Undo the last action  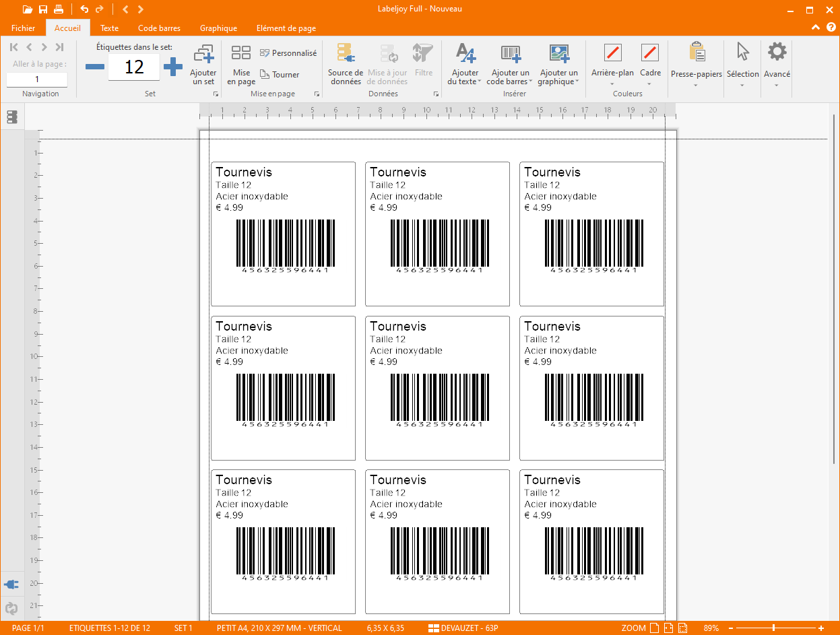coord(84,9)
